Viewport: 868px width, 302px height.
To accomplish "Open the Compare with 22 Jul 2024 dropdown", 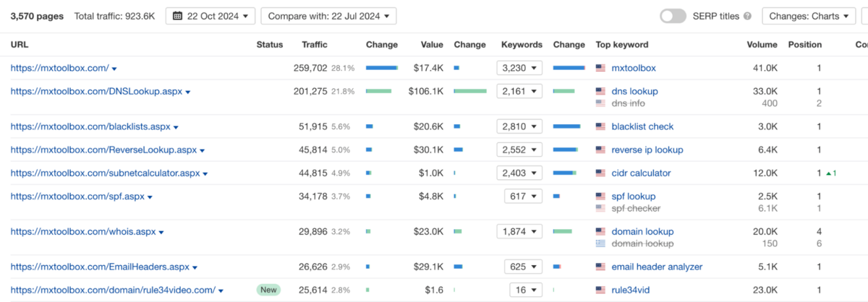I will (328, 16).
